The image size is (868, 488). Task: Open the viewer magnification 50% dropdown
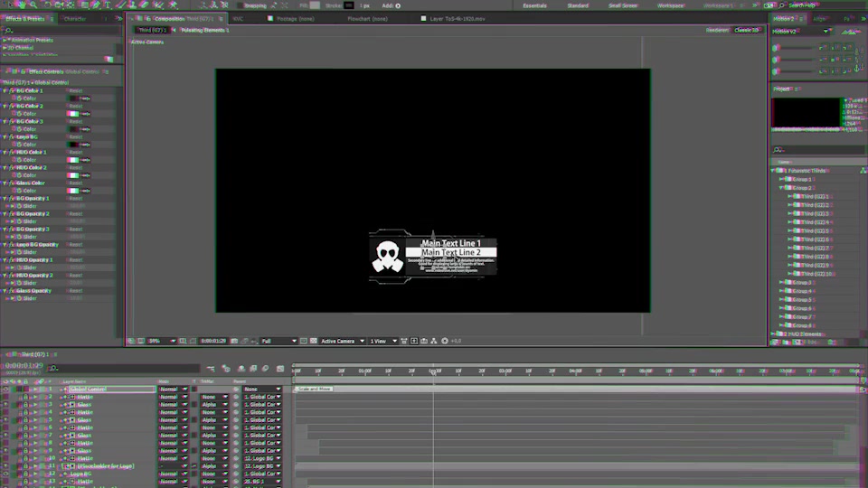(162, 341)
